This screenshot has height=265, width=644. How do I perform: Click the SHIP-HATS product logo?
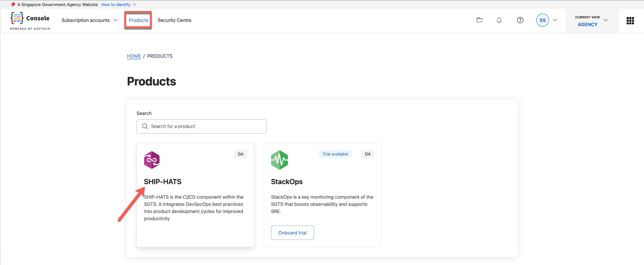click(x=152, y=160)
